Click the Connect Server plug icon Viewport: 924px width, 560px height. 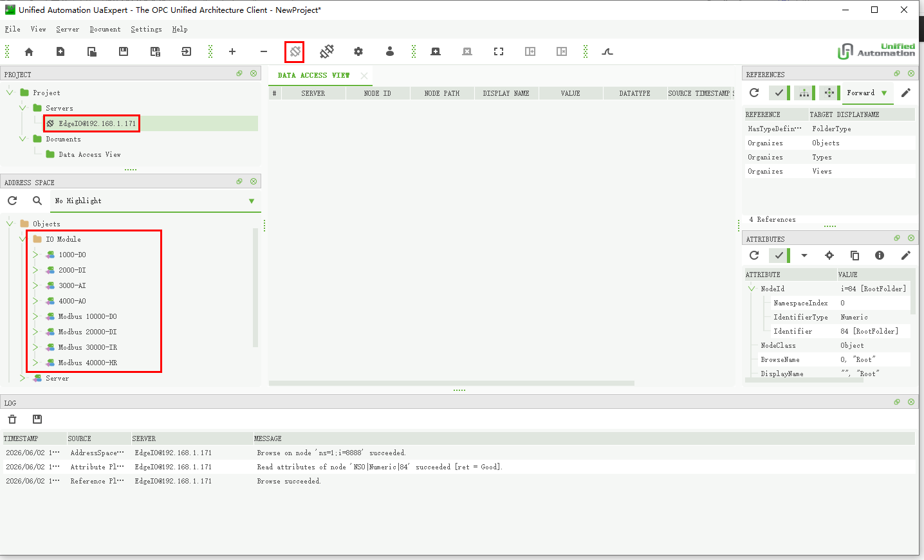[295, 51]
